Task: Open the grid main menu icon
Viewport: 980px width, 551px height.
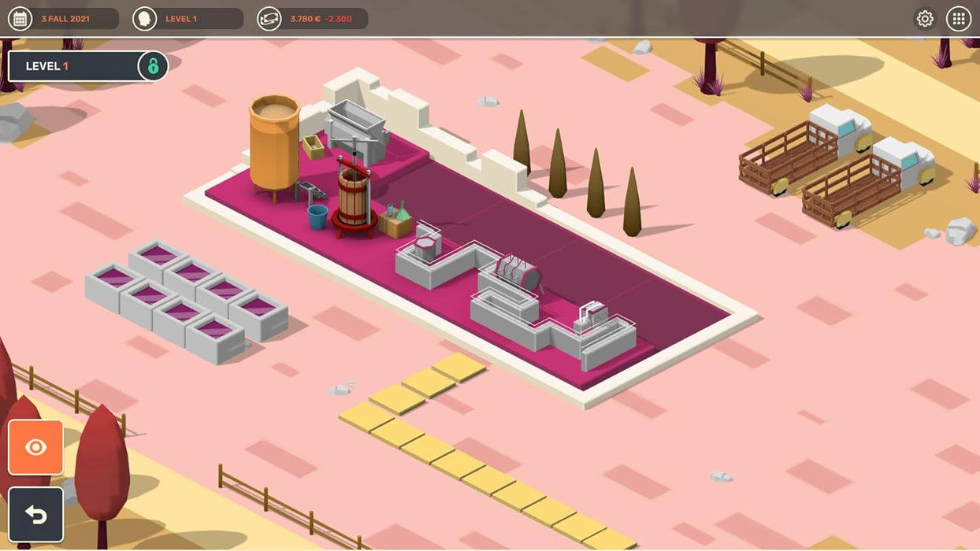Action: pyautogui.click(x=960, y=17)
